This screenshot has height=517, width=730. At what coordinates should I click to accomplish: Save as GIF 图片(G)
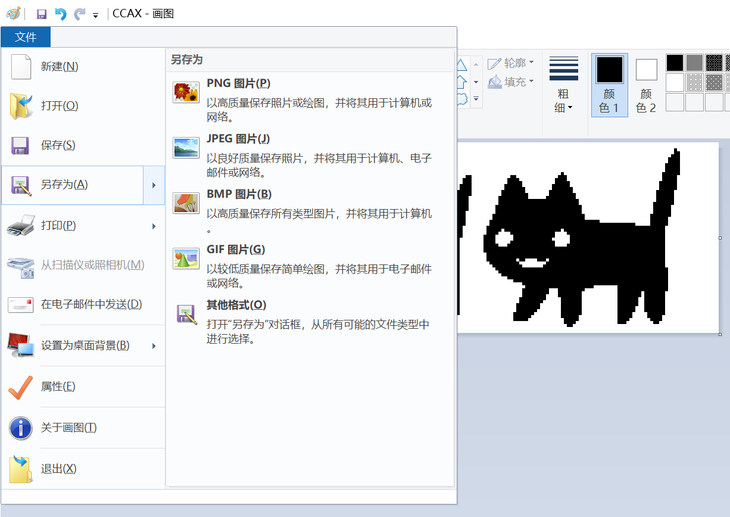(x=310, y=266)
